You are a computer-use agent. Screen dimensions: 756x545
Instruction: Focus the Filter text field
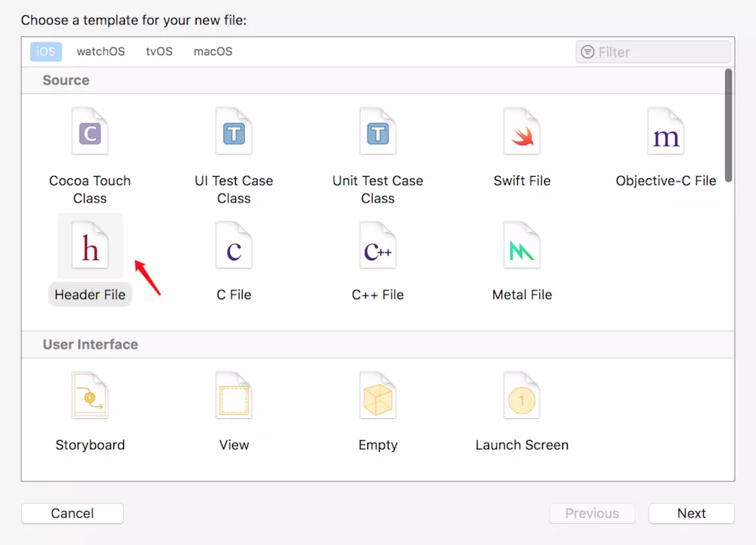[653, 51]
